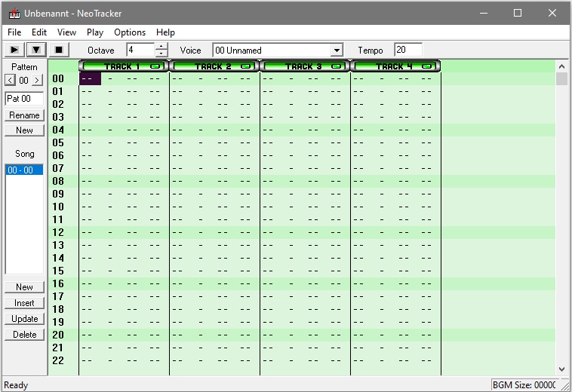
Task: Toggle the Track 4 mute indicator
Action: pos(427,66)
